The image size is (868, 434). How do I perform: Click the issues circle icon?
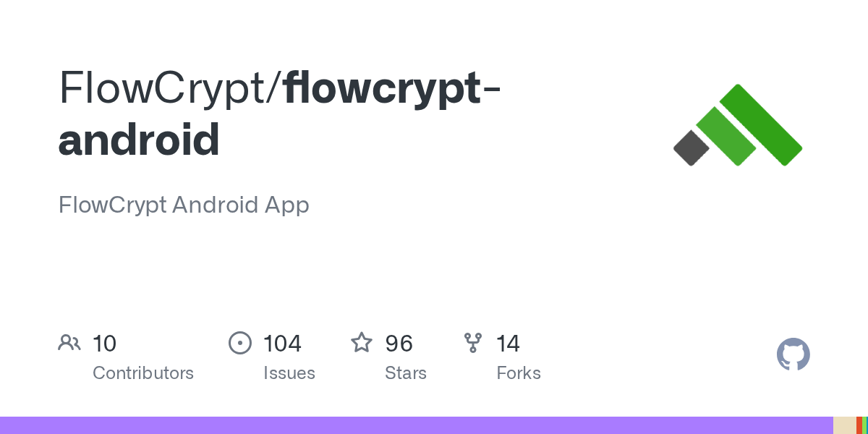point(240,343)
